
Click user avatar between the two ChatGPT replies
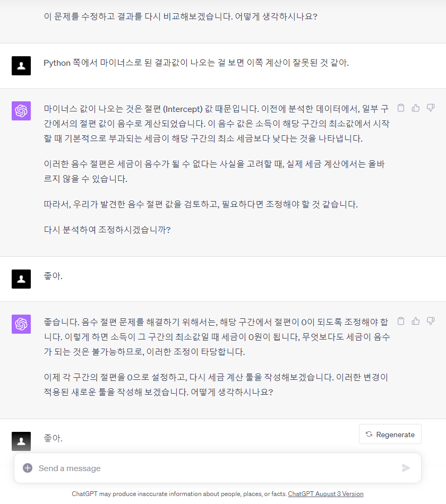(21, 279)
